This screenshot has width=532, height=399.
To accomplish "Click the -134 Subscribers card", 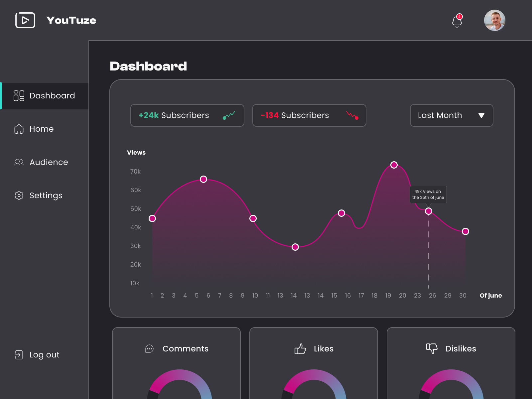I will point(309,115).
